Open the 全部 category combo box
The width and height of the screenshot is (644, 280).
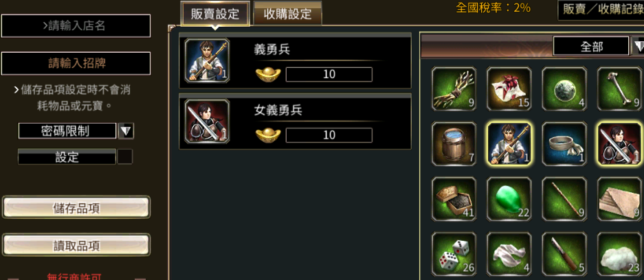[x=591, y=46]
